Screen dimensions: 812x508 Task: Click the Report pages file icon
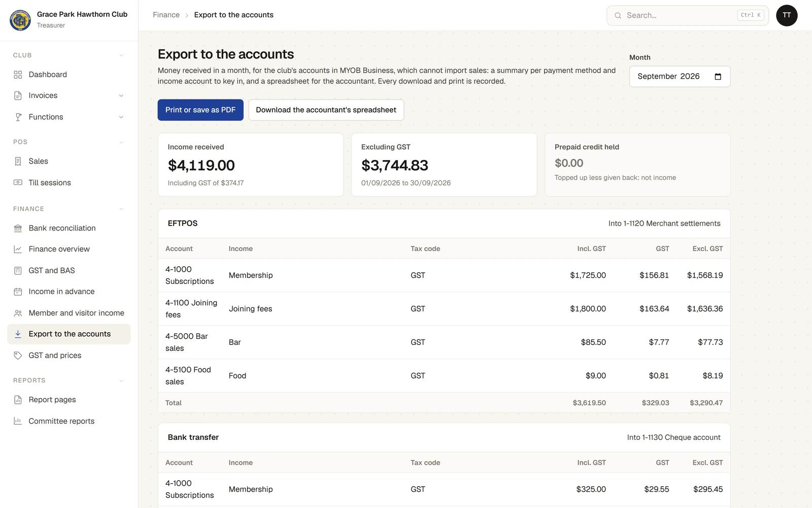tap(18, 400)
